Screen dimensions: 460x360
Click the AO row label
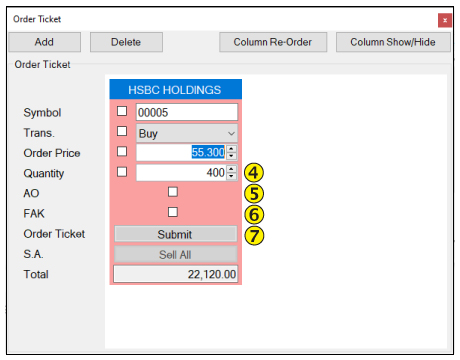point(31,194)
